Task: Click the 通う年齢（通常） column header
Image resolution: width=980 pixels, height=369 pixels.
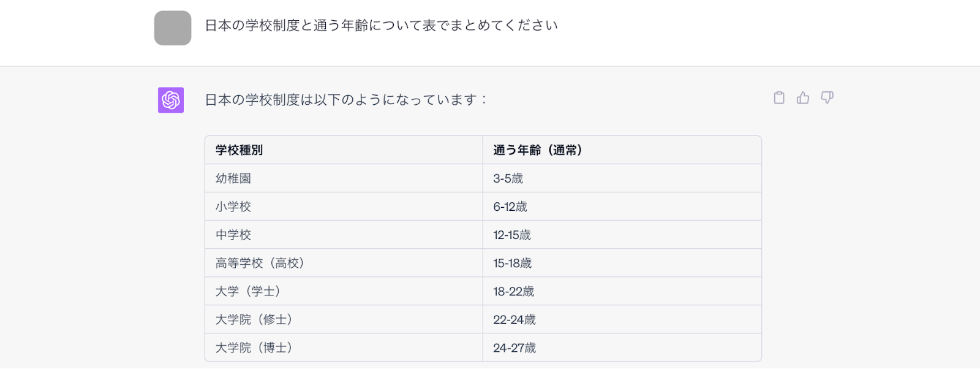Action: (x=537, y=150)
